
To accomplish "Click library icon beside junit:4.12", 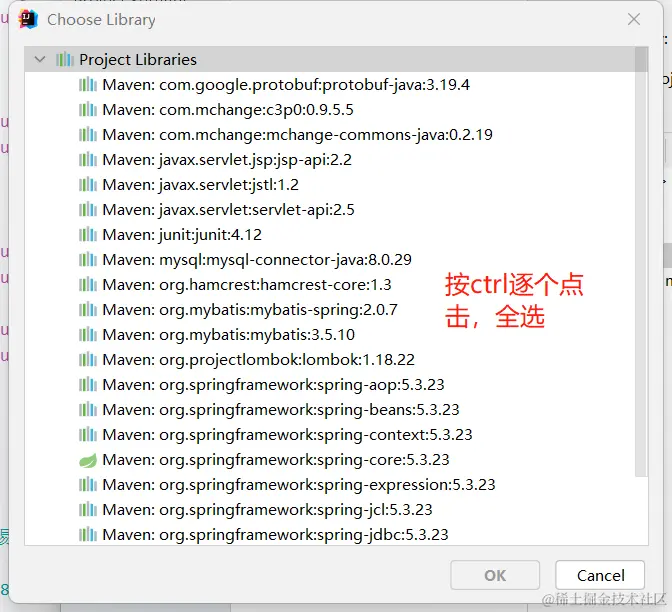I will click(88, 235).
